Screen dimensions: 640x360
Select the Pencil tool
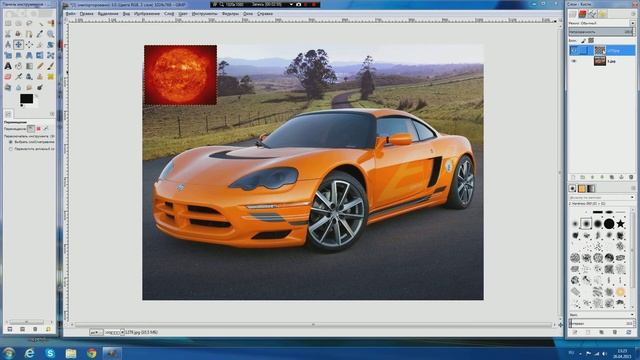(40, 66)
